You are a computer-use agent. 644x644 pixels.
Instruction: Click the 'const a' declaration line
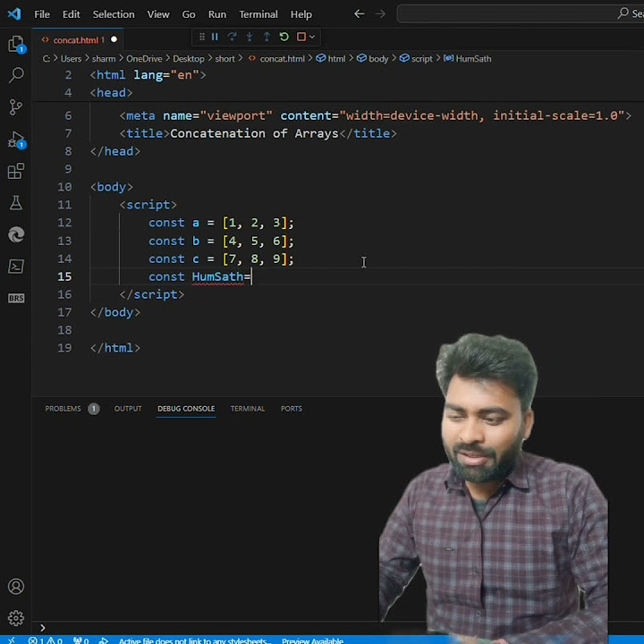222,223
